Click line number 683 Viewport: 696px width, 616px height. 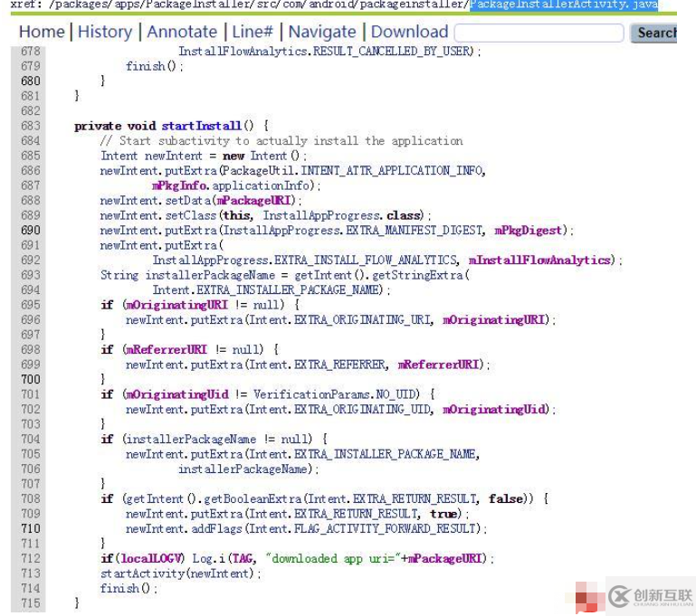click(x=30, y=126)
